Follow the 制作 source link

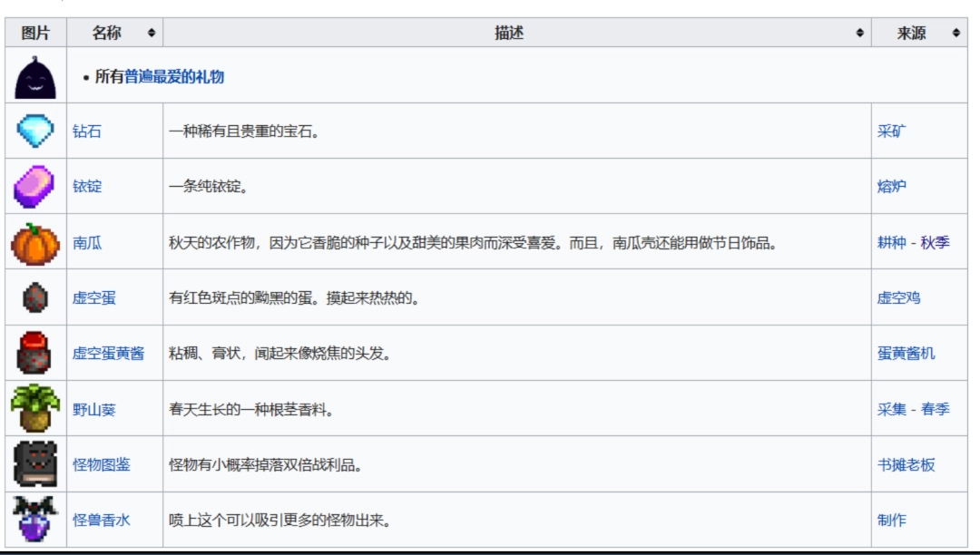pyautogui.click(x=891, y=520)
